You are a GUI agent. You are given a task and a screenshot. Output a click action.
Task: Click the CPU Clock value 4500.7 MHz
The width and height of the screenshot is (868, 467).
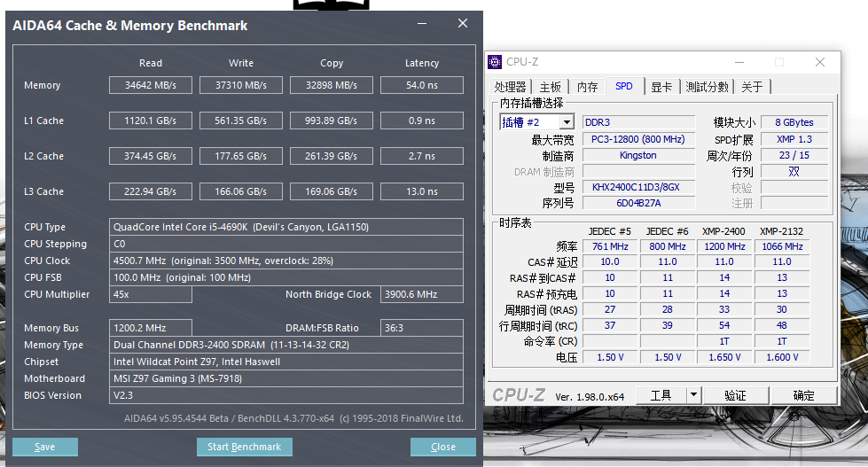tap(286, 261)
